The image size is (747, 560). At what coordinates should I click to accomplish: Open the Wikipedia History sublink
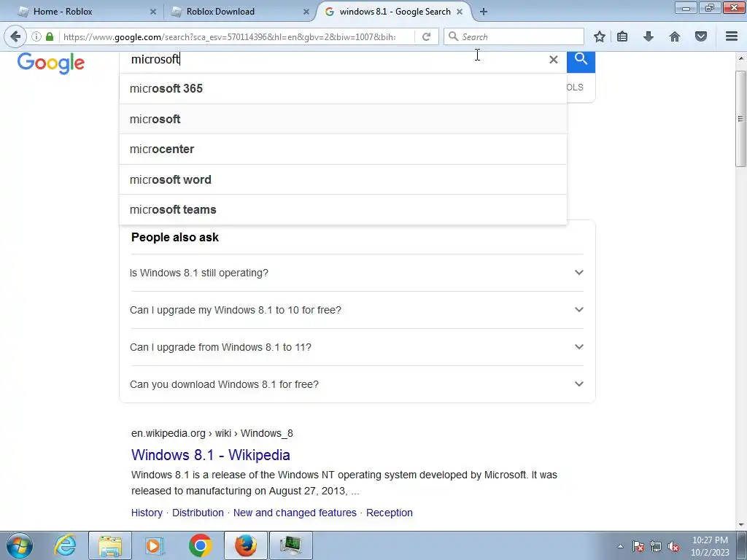tap(147, 513)
